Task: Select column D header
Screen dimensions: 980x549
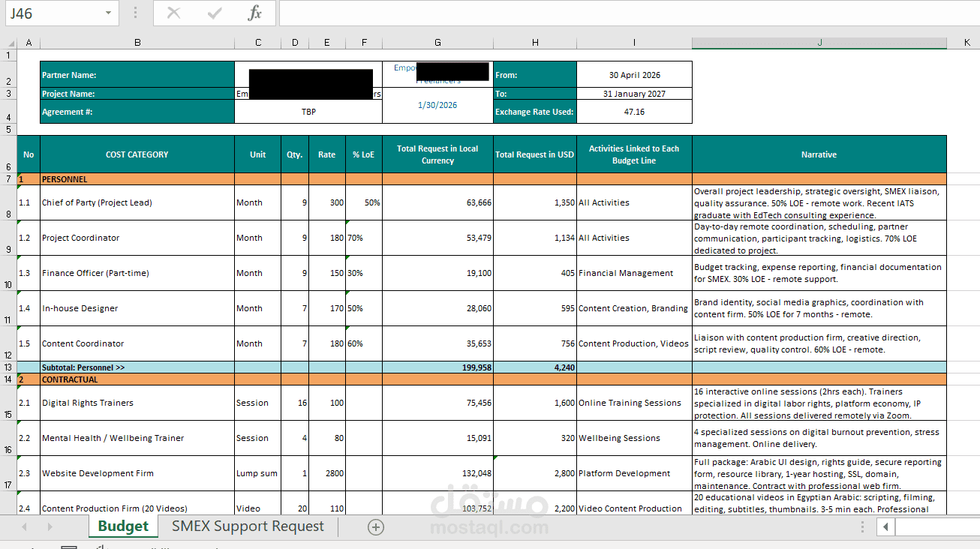Action: coord(295,43)
